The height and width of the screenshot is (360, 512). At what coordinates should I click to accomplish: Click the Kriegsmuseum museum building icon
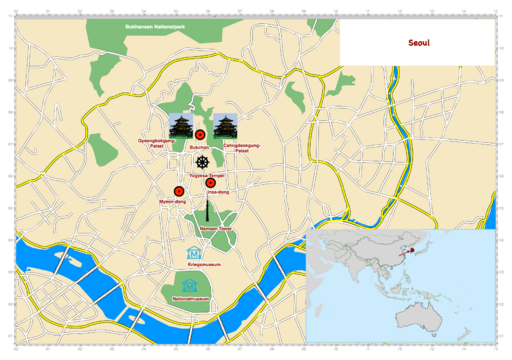click(194, 253)
